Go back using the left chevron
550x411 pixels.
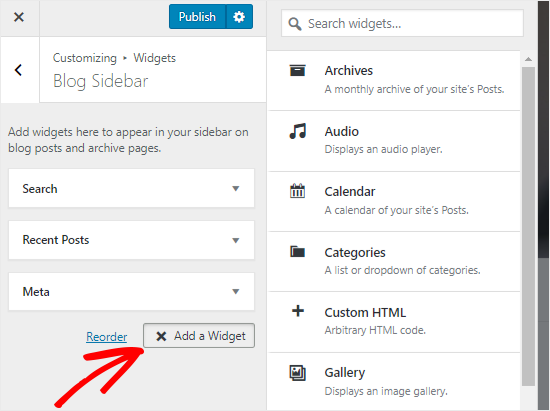pyautogui.click(x=19, y=70)
